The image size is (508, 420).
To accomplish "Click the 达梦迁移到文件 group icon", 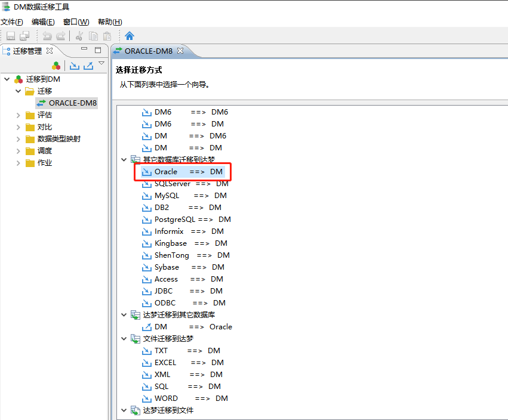I will click(x=135, y=410).
